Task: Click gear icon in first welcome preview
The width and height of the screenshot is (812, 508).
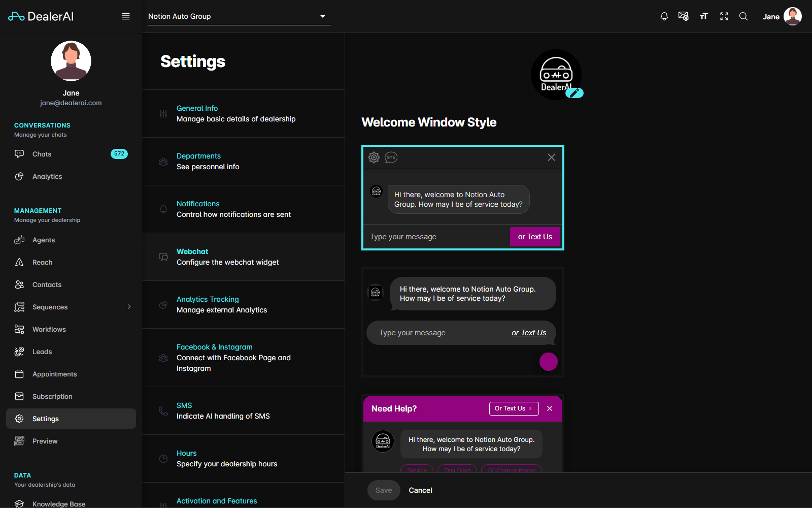Action: click(x=374, y=157)
